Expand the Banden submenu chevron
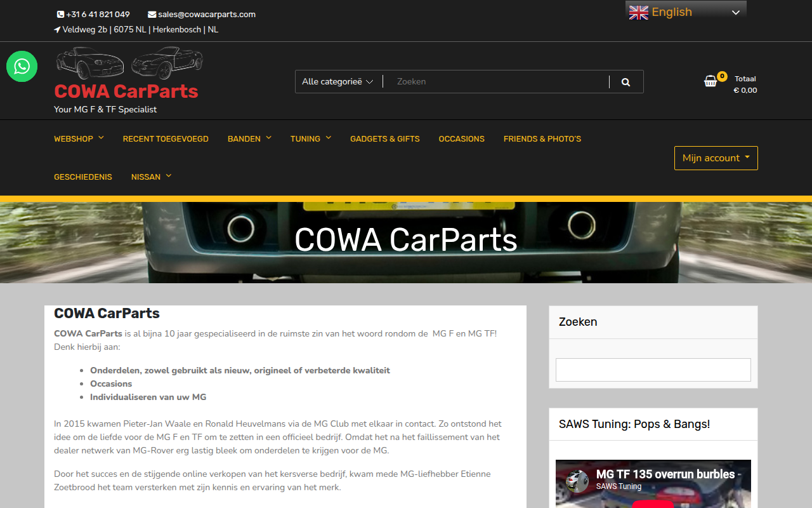Image resolution: width=812 pixels, height=508 pixels. click(x=268, y=138)
